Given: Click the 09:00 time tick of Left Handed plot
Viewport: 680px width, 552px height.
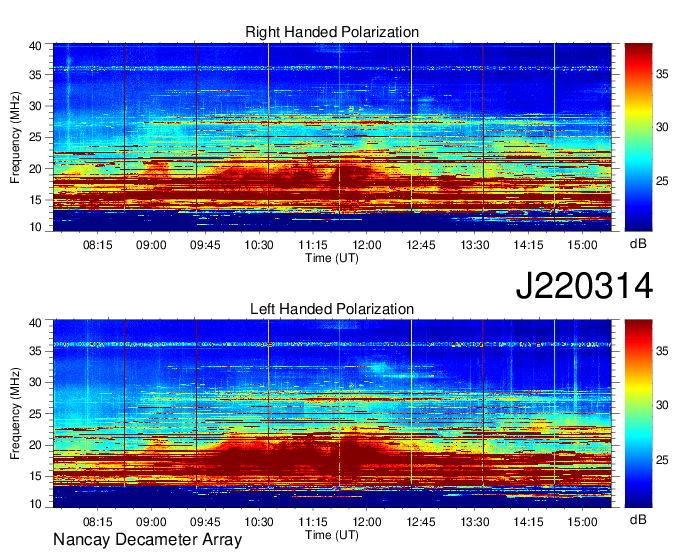Looking at the screenshot, I should click(151, 522).
